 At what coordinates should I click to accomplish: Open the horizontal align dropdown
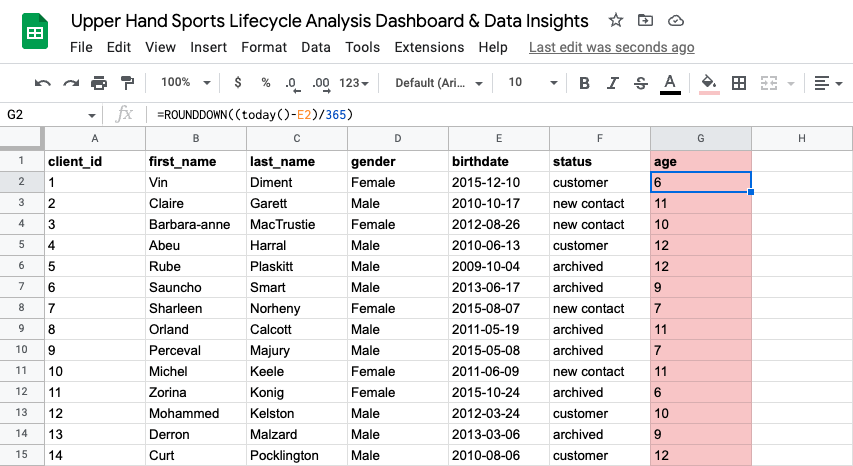coord(828,83)
